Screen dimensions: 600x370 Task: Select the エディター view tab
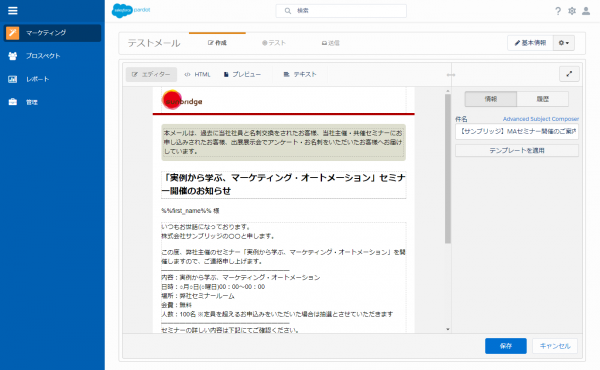[152, 74]
